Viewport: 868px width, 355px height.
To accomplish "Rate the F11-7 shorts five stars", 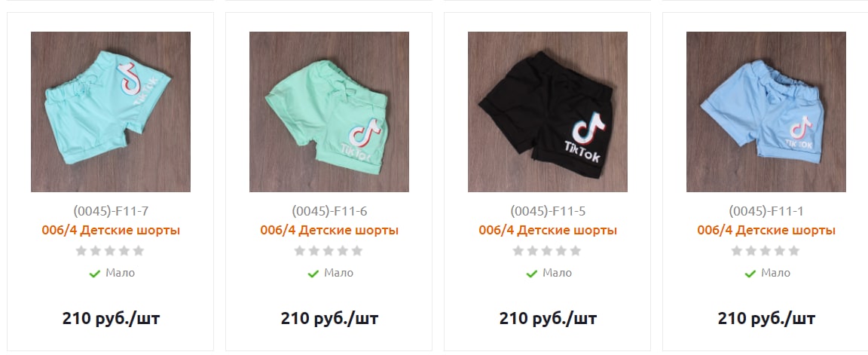I will coord(139,251).
